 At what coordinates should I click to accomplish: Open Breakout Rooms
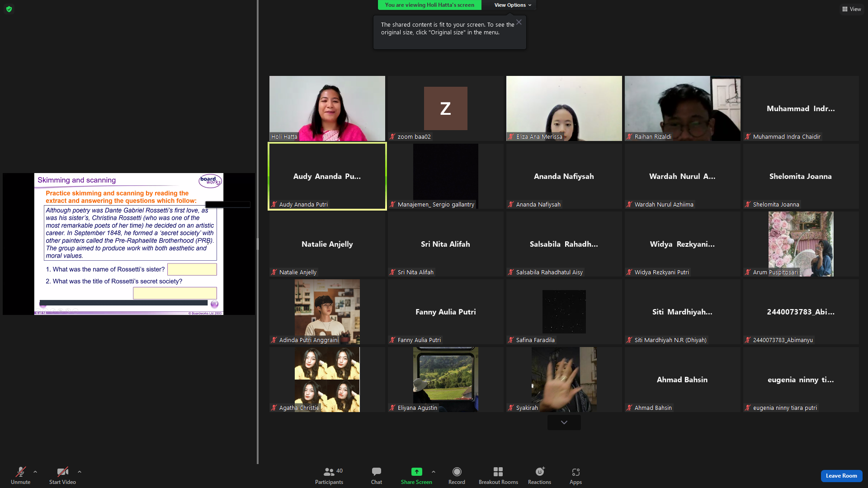tap(498, 476)
